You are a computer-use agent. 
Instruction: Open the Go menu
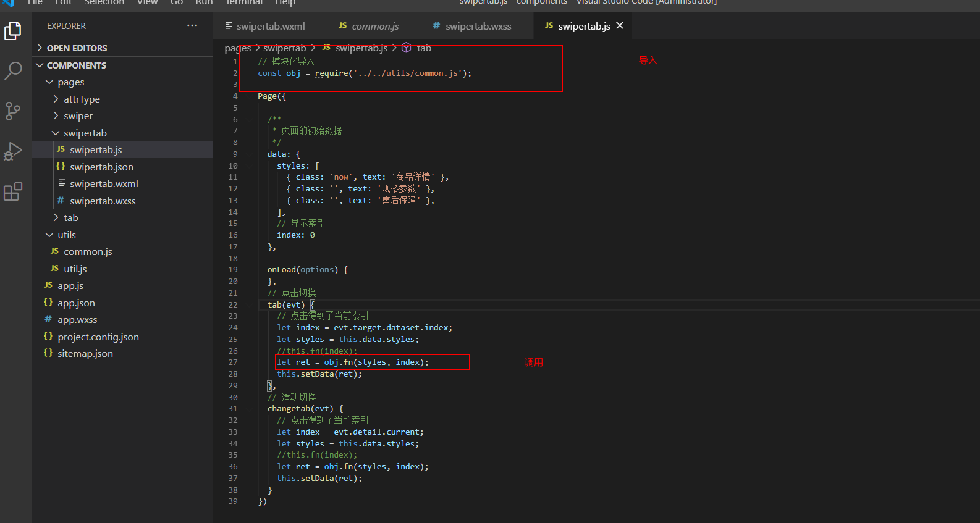(177, 2)
